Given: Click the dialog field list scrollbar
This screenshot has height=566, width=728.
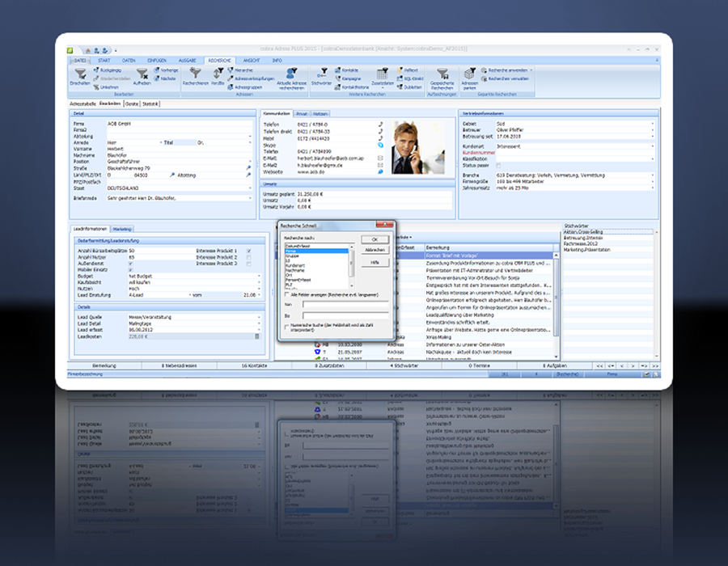Looking at the screenshot, I should pyautogui.click(x=352, y=266).
